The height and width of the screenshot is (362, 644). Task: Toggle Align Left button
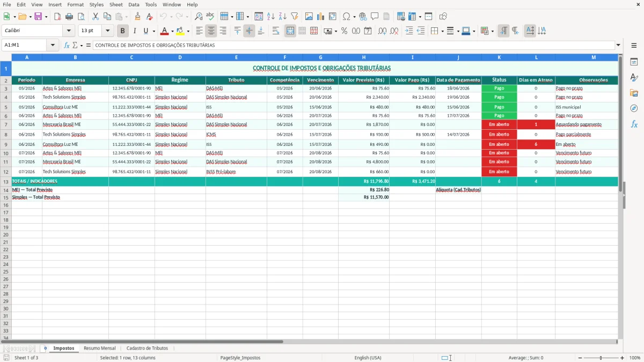199,31
